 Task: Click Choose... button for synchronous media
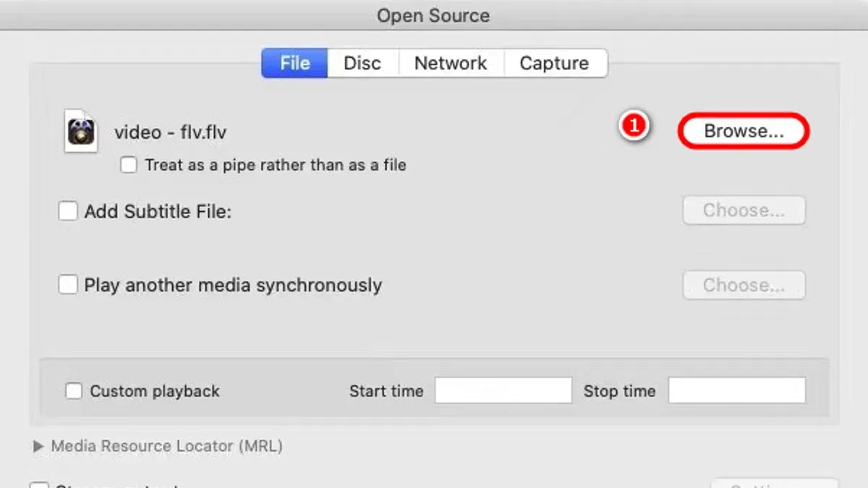click(744, 285)
